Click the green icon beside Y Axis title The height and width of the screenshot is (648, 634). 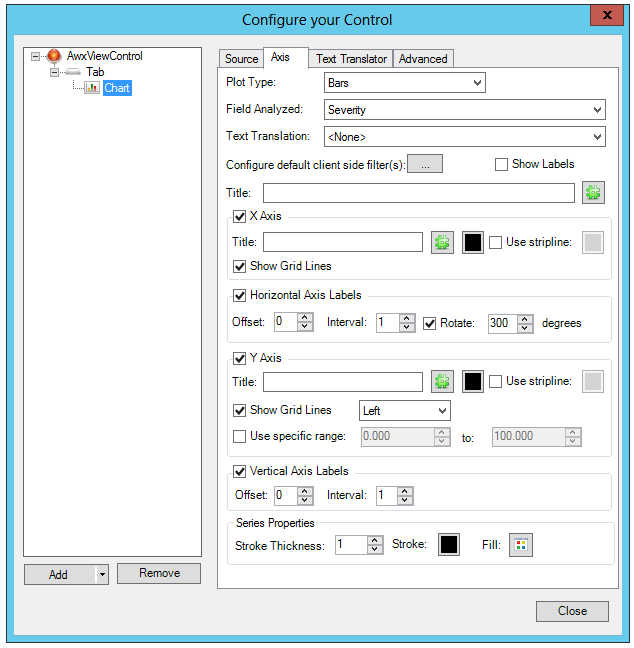(442, 381)
